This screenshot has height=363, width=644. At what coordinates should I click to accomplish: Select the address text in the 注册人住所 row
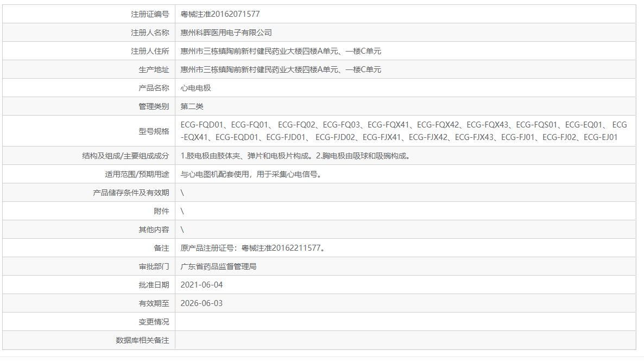click(x=281, y=51)
